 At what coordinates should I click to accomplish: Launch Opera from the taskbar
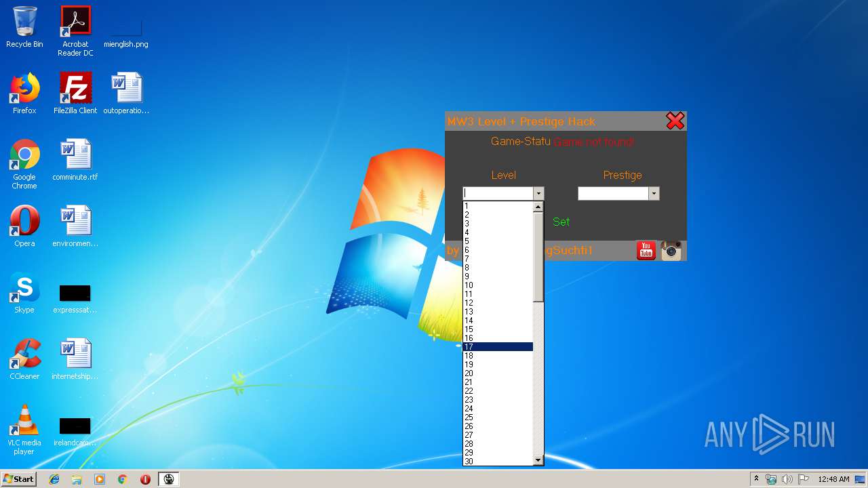click(145, 479)
